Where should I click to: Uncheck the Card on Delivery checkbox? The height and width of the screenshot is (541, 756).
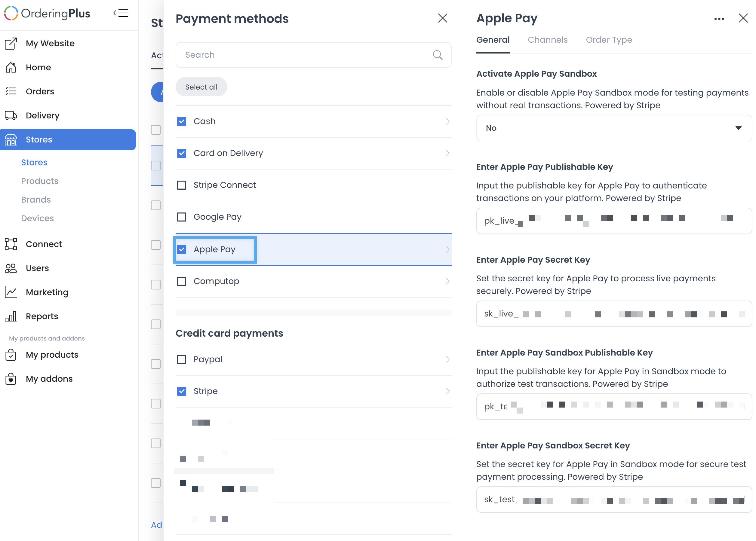coord(182,153)
